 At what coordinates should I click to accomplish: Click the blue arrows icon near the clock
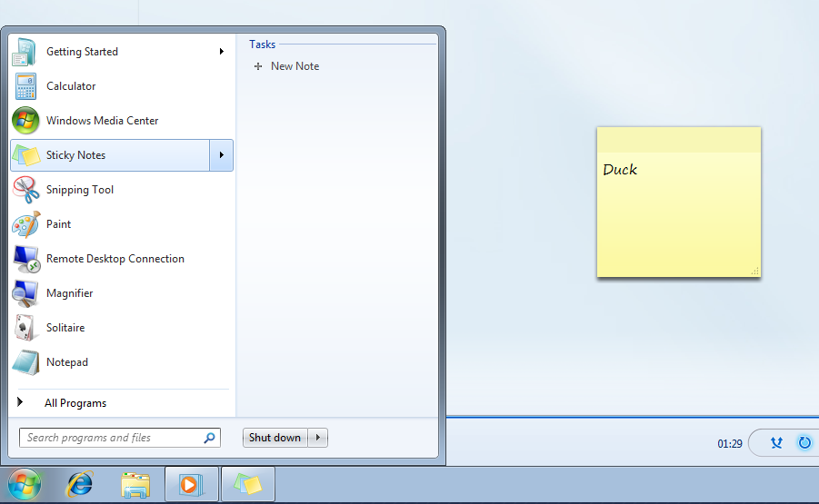[776, 443]
